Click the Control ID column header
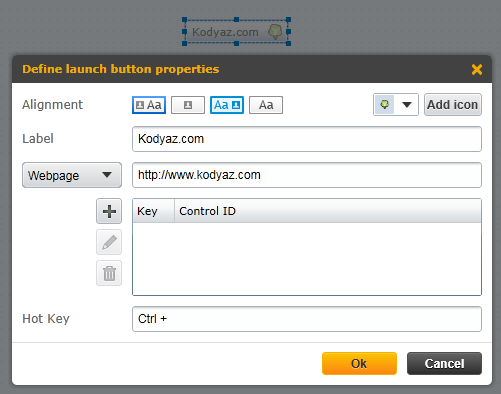The height and width of the screenshot is (394, 501). point(328,211)
